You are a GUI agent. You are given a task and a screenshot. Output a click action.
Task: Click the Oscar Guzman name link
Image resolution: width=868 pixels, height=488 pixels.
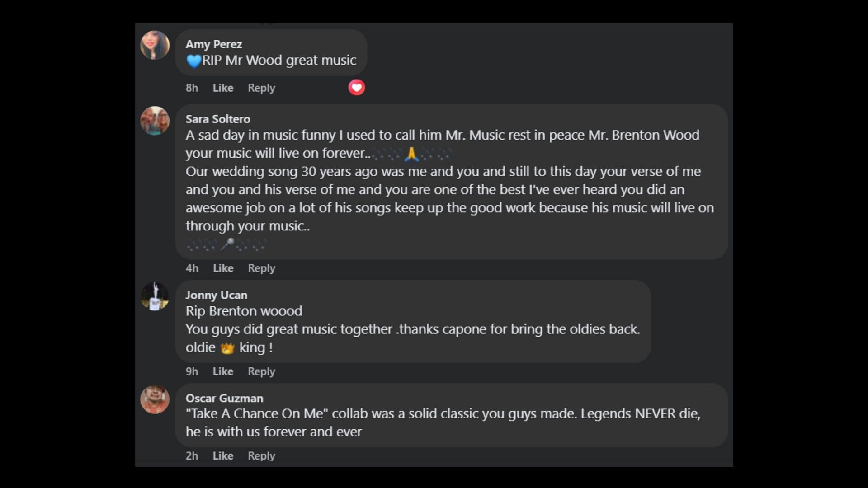click(x=224, y=398)
